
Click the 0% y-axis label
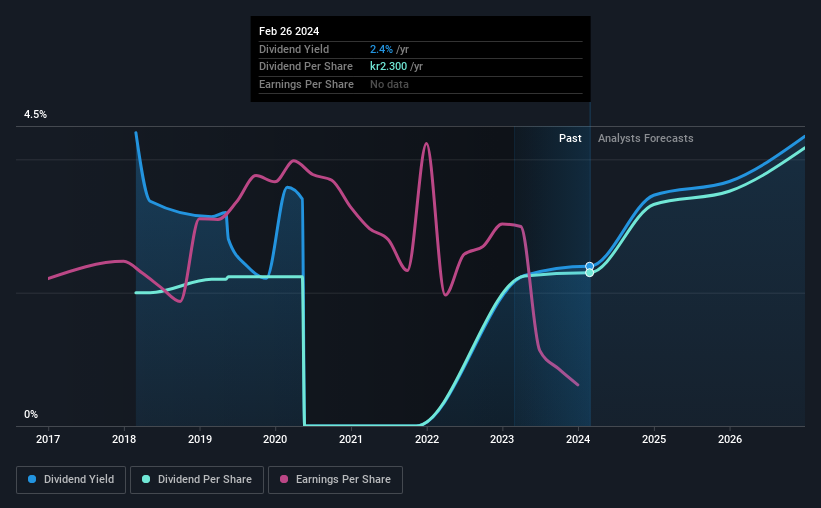pos(31,415)
